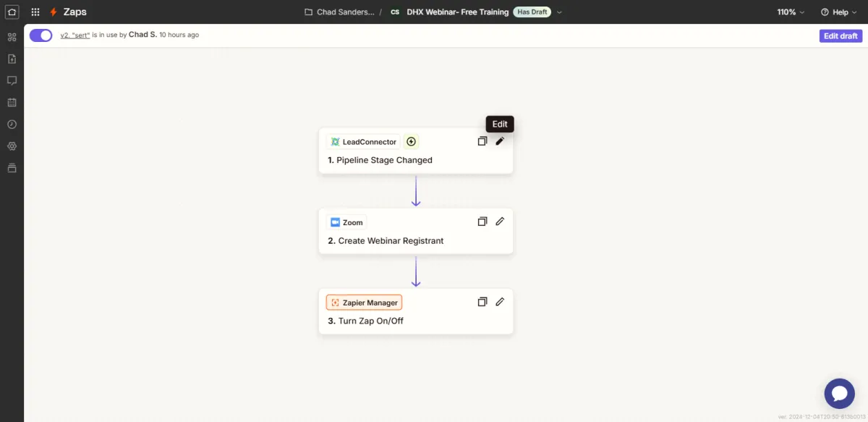Screen dimensions: 868x422
Task: Edit the Pipeline Stage Changed step
Action: point(500,141)
